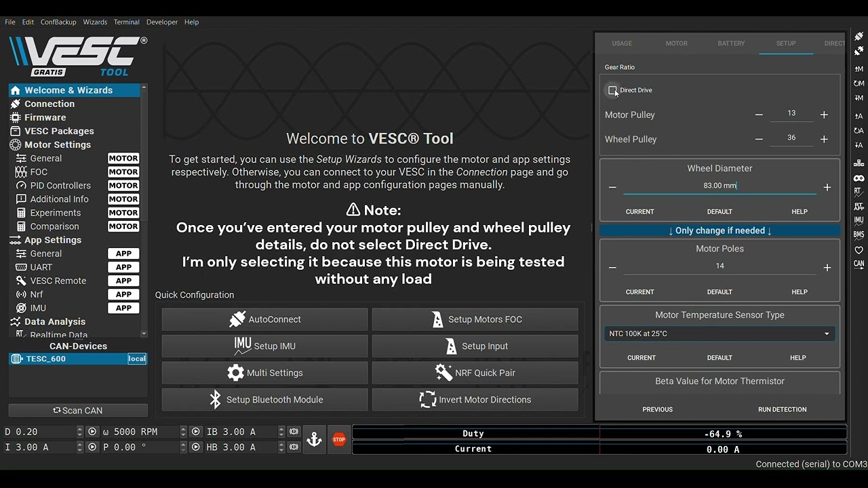Click read motor configuration icon
The image size is (868, 488).
(x=859, y=69)
